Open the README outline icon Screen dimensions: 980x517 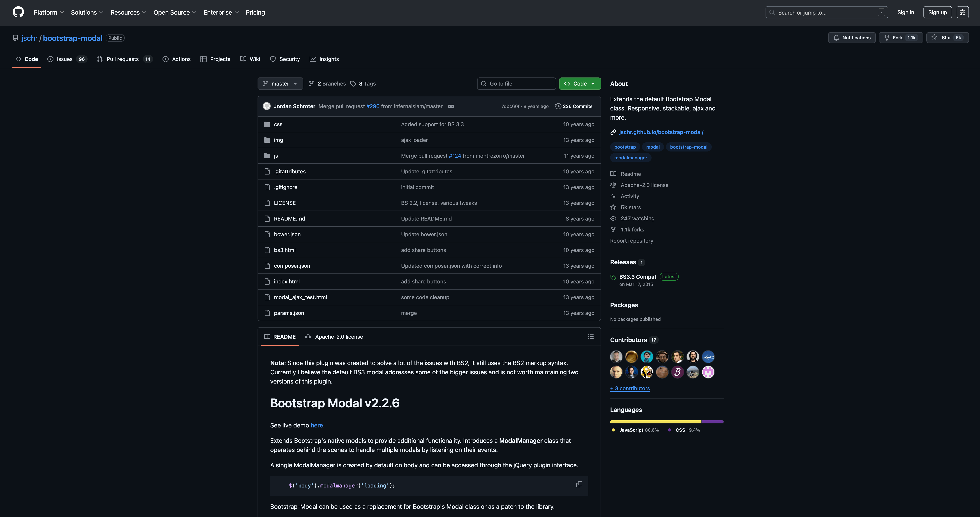tap(590, 337)
